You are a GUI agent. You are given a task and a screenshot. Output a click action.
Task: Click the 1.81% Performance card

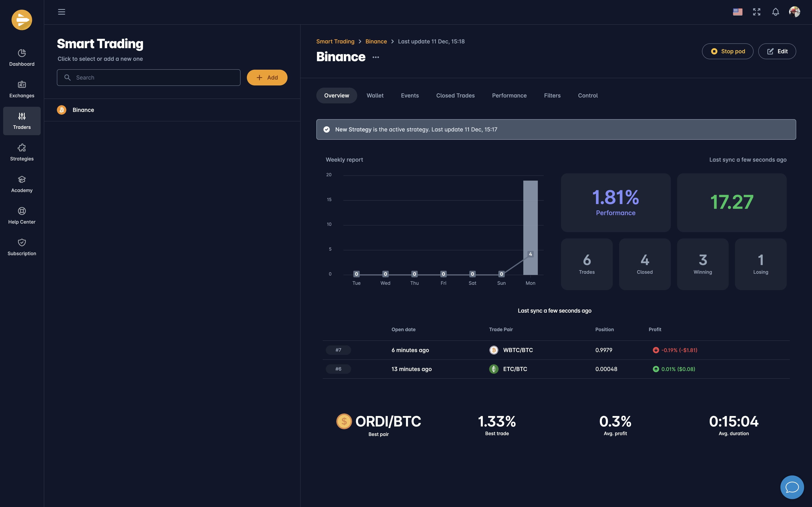(x=616, y=202)
